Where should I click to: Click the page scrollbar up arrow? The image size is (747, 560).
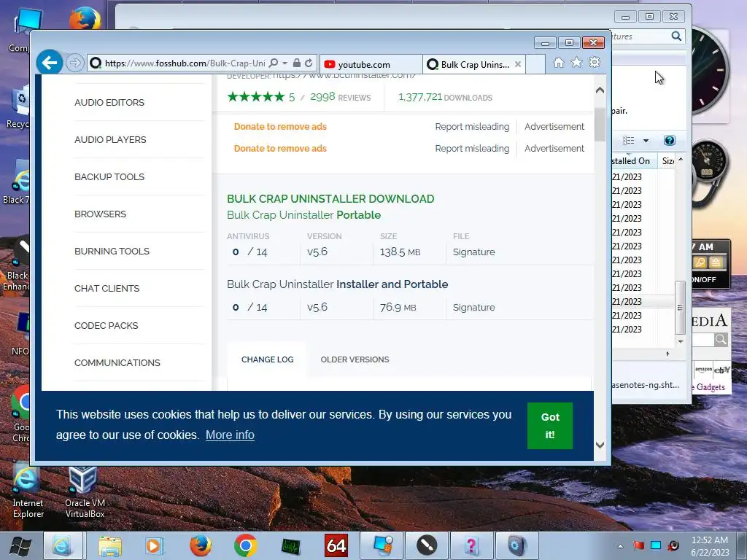pos(600,90)
